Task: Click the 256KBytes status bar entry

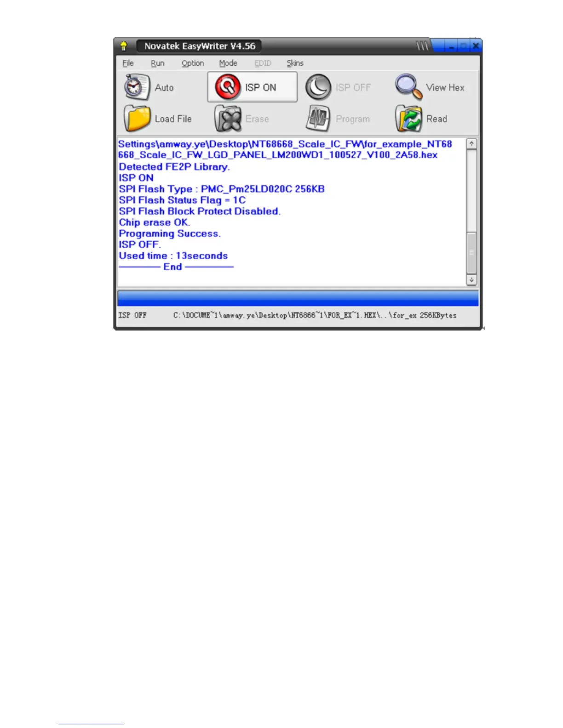Action: pyautogui.click(x=438, y=315)
